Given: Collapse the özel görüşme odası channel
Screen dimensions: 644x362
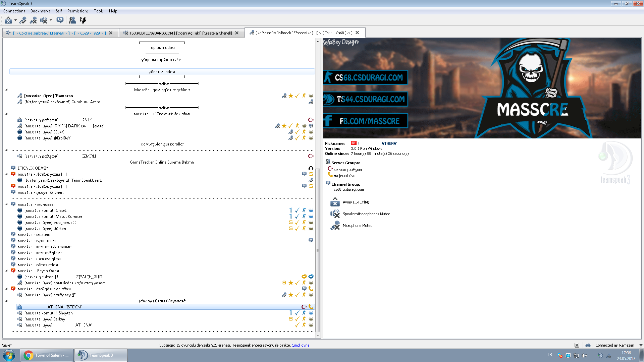Looking at the screenshot, I should tap(6, 289).
